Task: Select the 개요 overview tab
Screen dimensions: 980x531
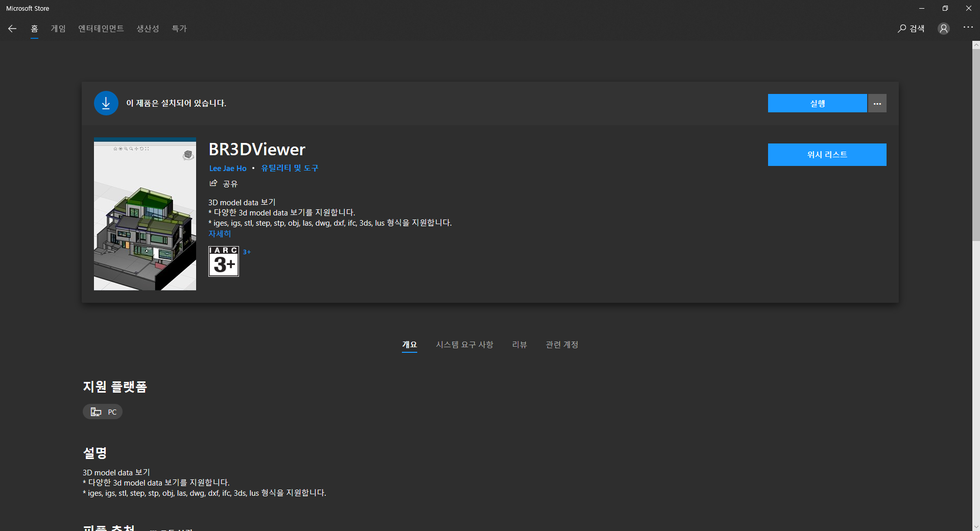Action: click(x=410, y=345)
